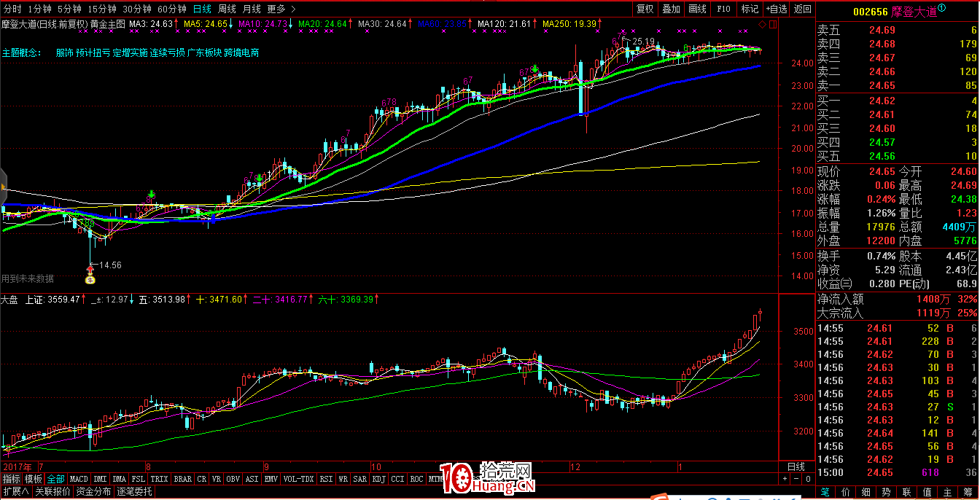
Task: Select the 周线 weekly period
Action: pos(227,9)
